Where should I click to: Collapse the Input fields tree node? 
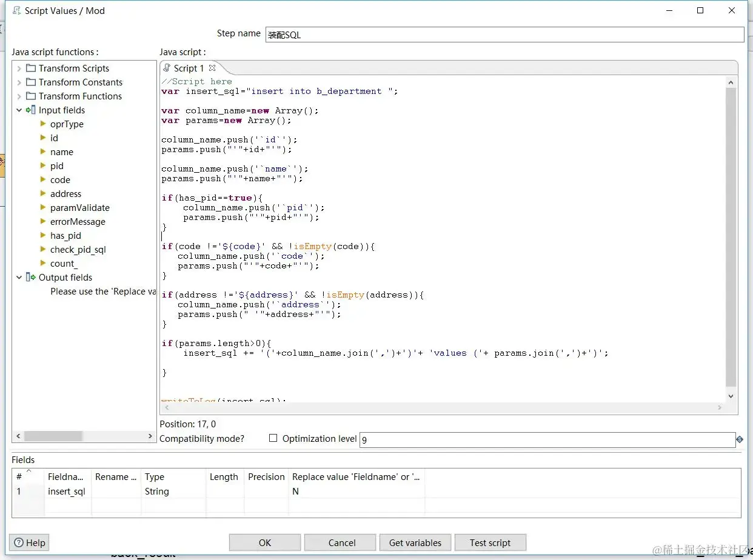click(19, 110)
